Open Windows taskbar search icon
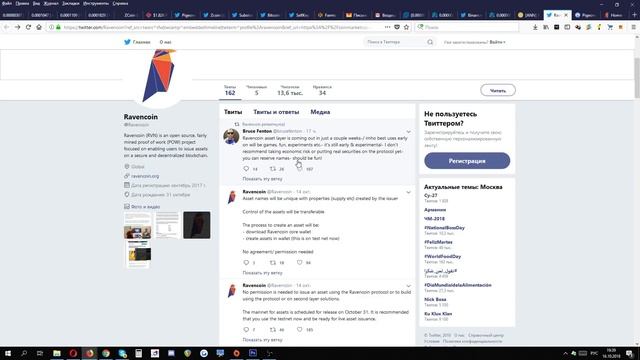Image resolution: width=640 pixels, height=360 pixels. [24, 353]
